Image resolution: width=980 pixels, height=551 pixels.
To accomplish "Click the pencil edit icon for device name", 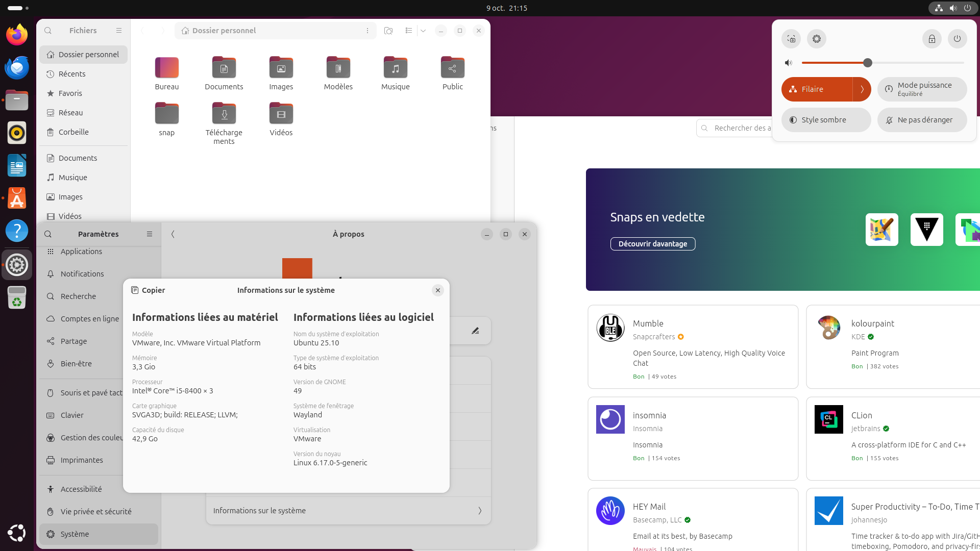I will (475, 331).
